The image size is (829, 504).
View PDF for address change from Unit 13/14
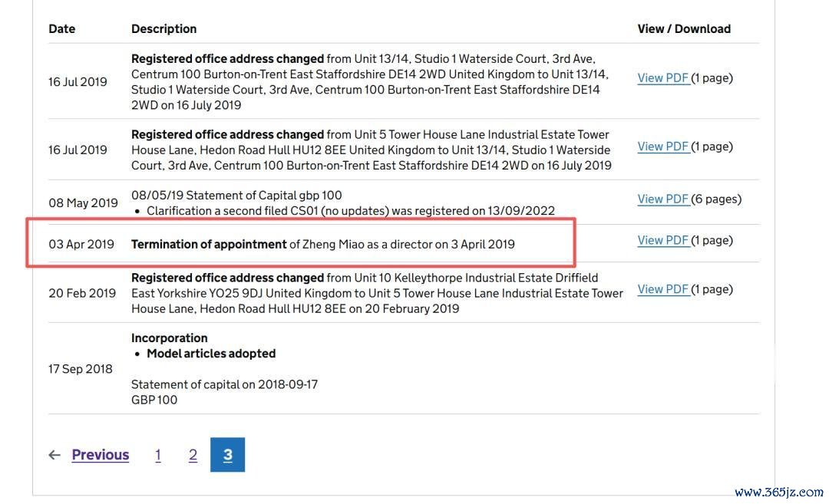pos(663,77)
